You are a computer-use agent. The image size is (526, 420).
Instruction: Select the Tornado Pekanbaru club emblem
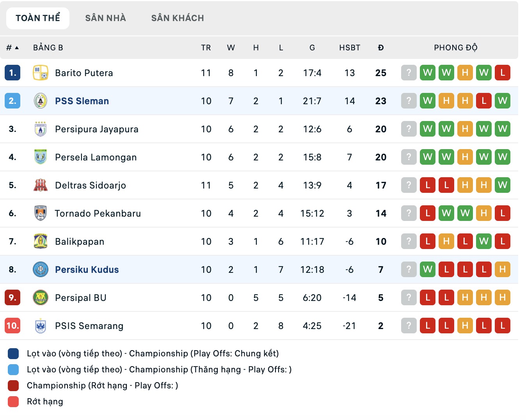[x=40, y=213]
